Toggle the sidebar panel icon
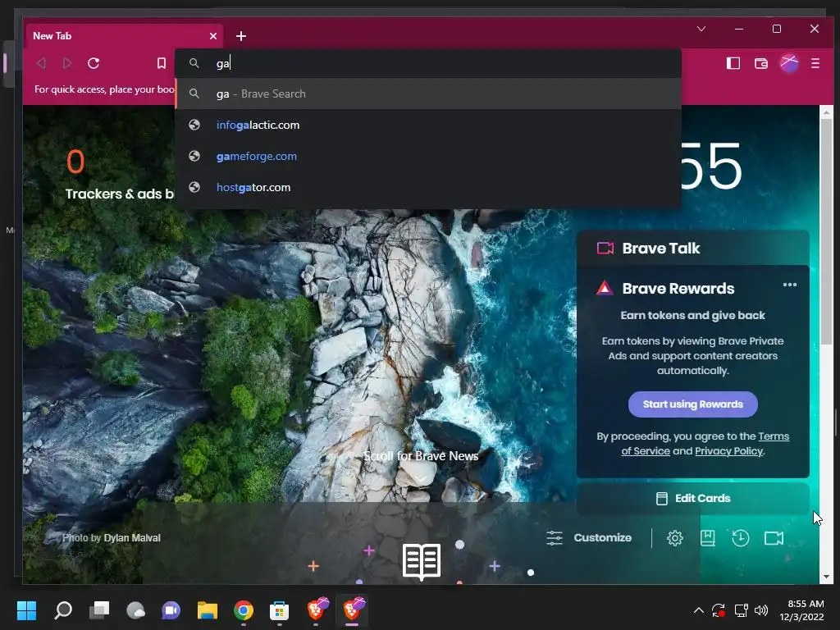Image resolution: width=840 pixels, height=630 pixels. point(733,63)
